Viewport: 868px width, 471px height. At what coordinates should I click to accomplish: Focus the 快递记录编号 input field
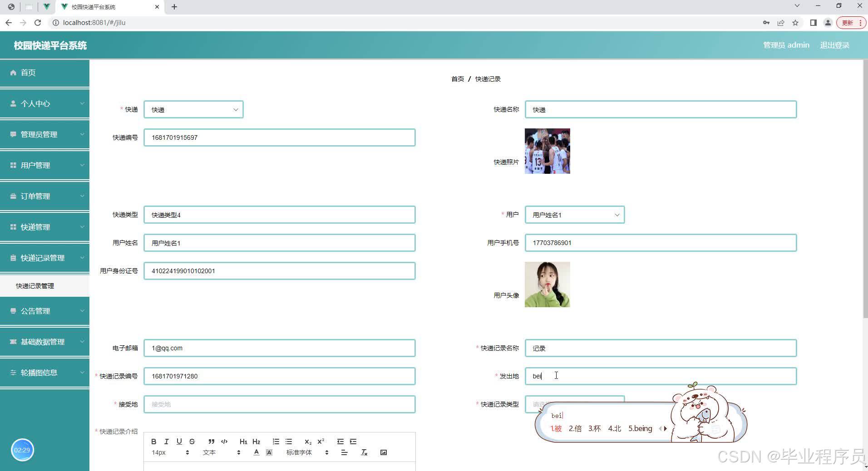pyautogui.click(x=280, y=376)
